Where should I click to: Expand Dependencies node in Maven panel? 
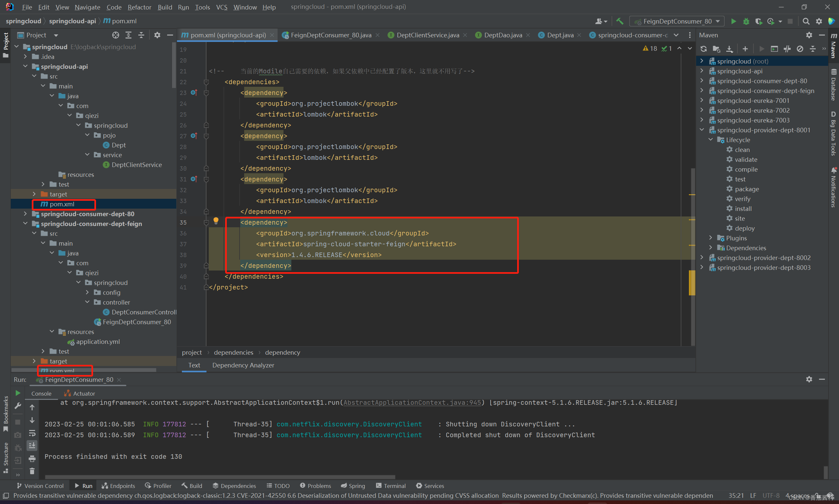[x=711, y=248]
